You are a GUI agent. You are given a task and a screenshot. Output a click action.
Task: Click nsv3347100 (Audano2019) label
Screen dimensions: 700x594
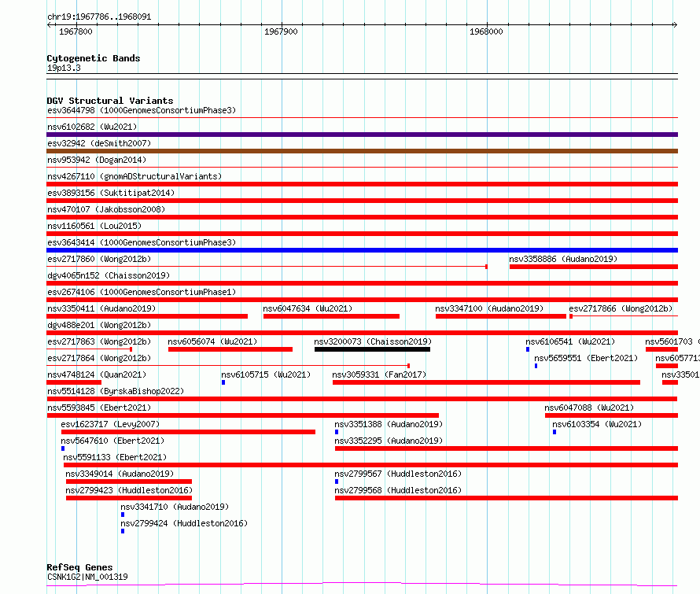point(489,308)
